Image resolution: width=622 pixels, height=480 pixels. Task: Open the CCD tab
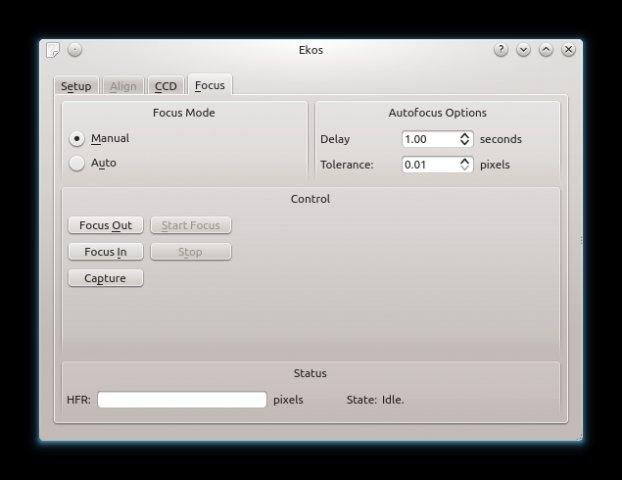click(x=165, y=86)
